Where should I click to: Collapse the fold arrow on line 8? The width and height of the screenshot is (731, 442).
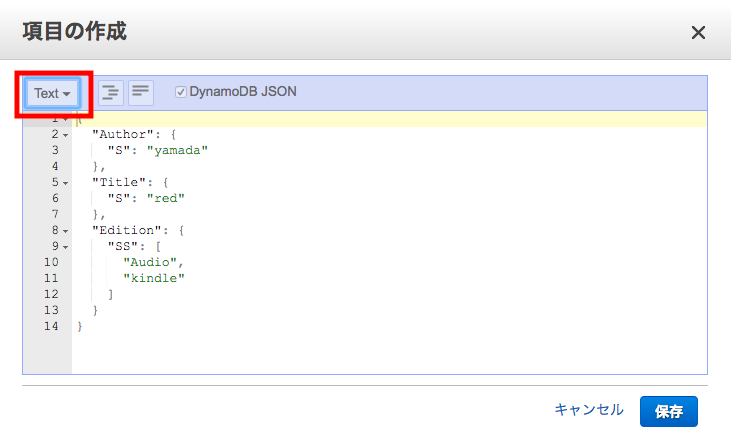(x=65, y=231)
